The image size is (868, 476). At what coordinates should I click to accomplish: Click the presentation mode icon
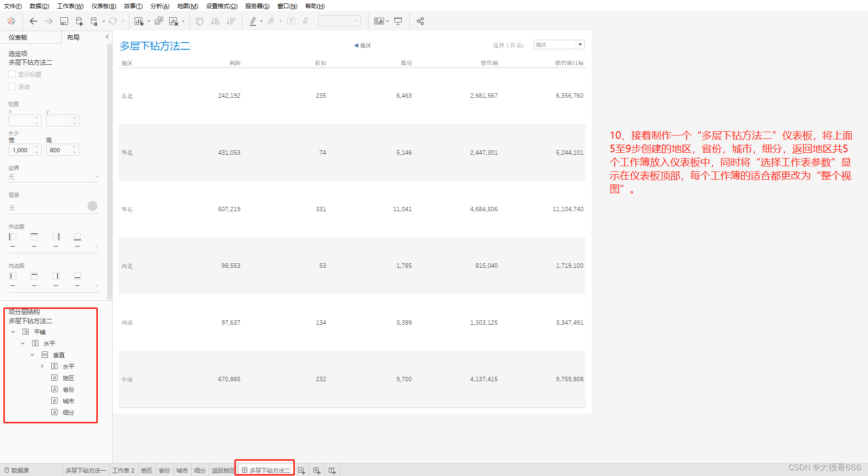click(x=398, y=21)
